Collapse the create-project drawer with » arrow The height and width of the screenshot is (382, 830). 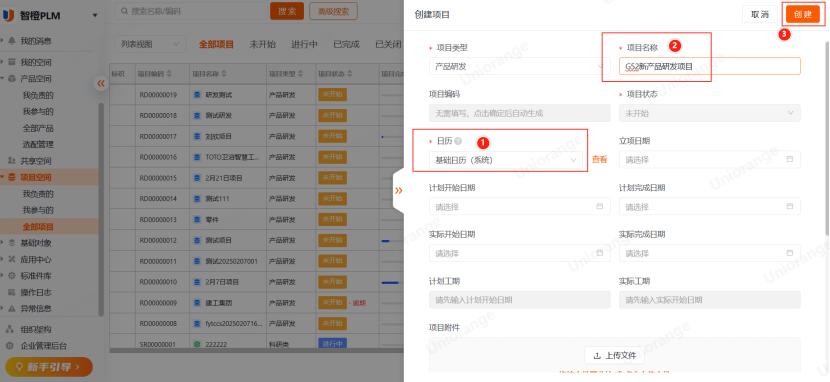[399, 190]
